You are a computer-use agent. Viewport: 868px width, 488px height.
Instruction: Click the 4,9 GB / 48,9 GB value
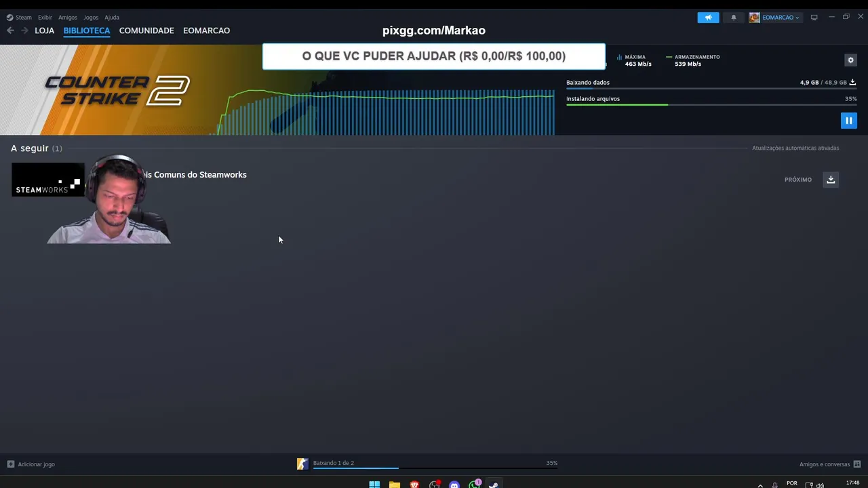[823, 83]
